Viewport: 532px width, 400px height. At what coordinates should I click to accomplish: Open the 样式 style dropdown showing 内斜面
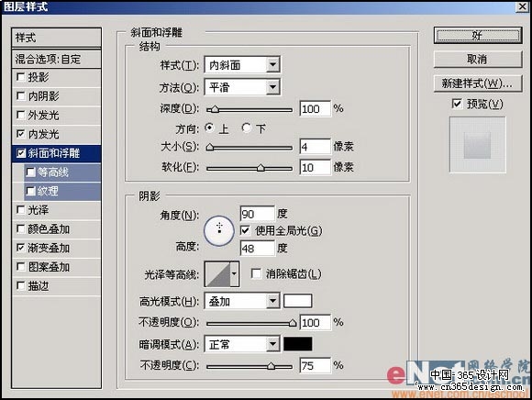(x=242, y=65)
